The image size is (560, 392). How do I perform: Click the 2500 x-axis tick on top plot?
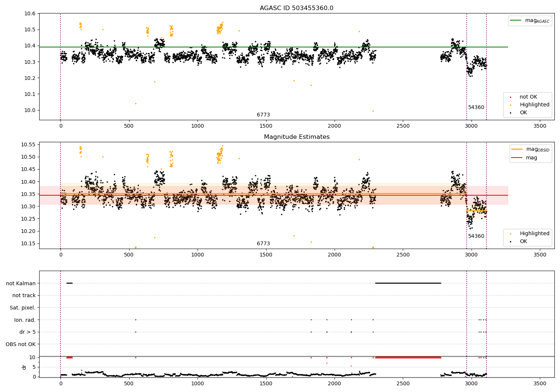(403, 126)
